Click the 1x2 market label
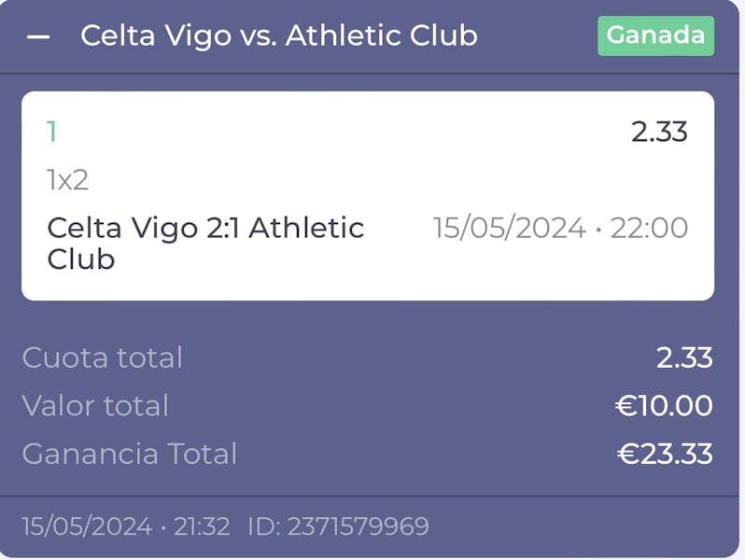 point(68,179)
